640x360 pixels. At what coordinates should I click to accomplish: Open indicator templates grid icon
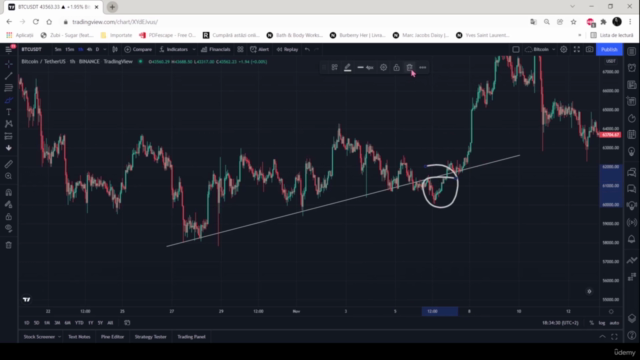click(240, 49)
